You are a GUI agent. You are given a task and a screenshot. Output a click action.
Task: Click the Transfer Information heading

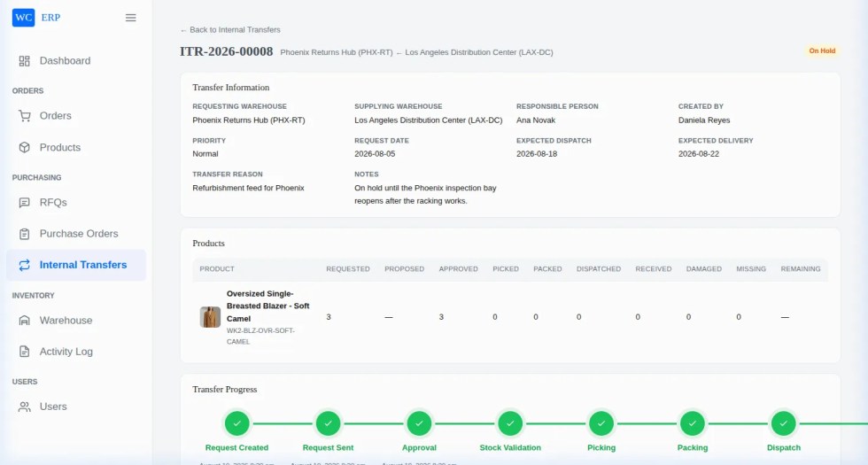(x=231, y=88)
